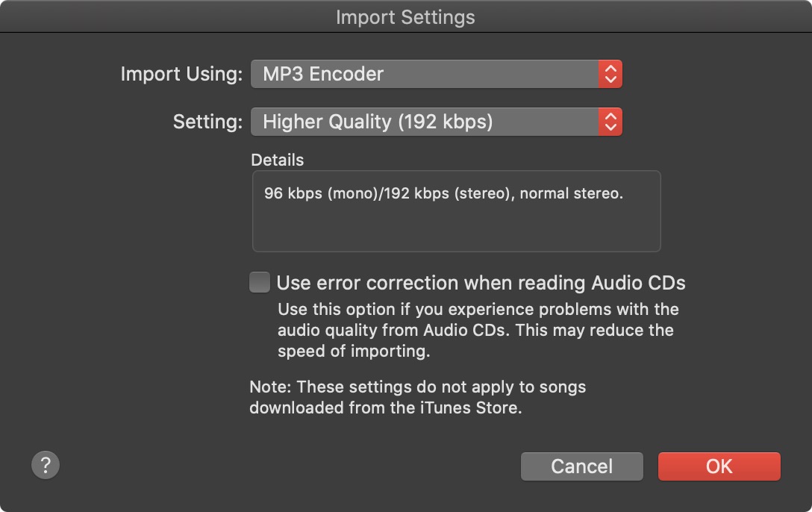Click the Import Using red chevron arrows
812x512 pixels.
tap(610, 74)
